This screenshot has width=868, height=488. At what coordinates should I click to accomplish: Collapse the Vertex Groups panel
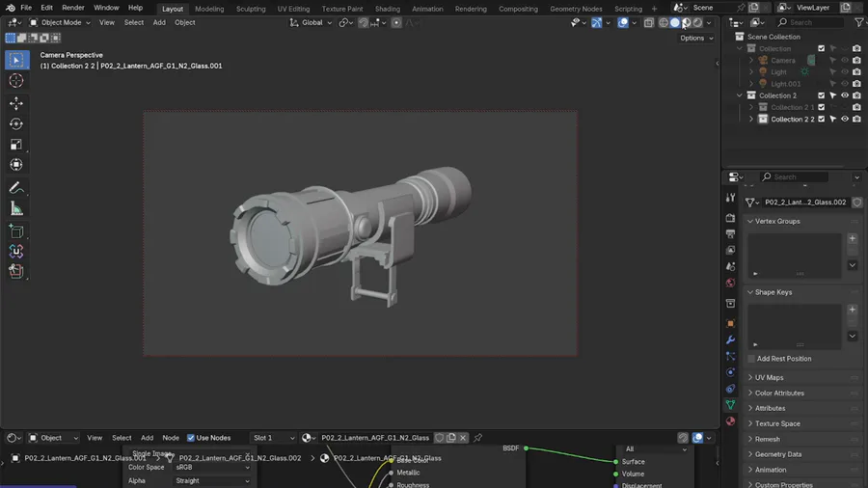(x=777, y=221)
